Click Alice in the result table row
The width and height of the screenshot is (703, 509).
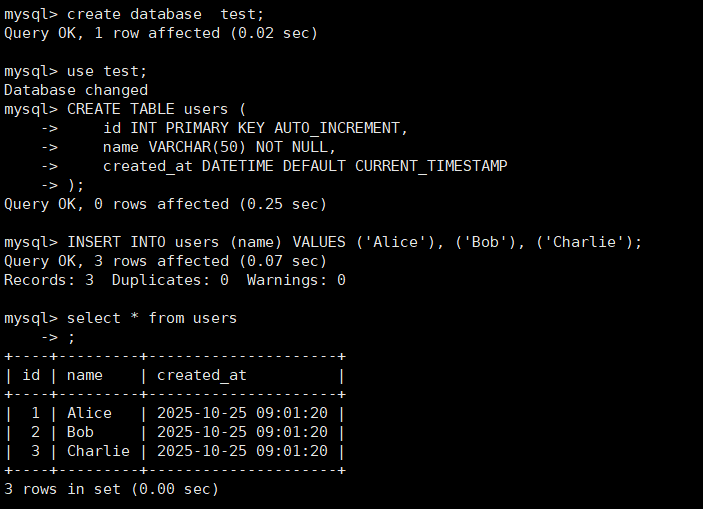89,413
